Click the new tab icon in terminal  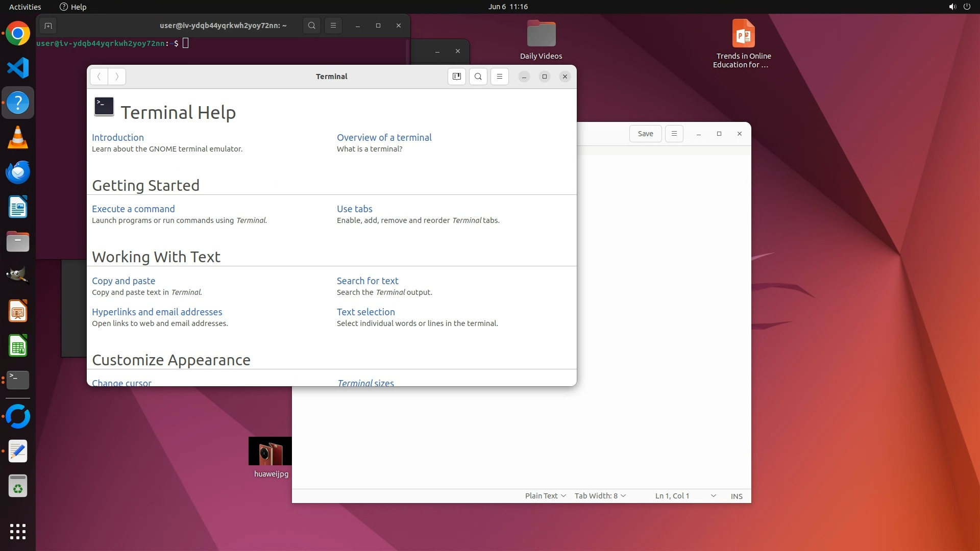pos(48,26)
